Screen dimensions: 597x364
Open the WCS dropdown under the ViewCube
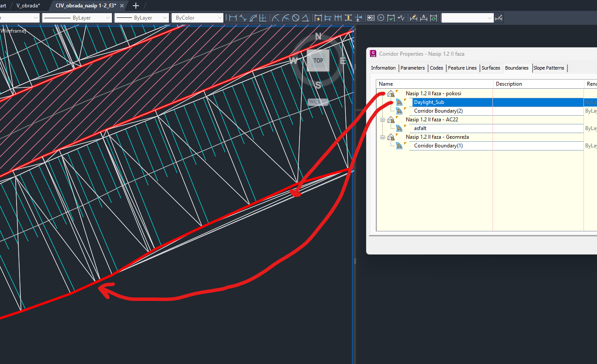coord(318,102)
